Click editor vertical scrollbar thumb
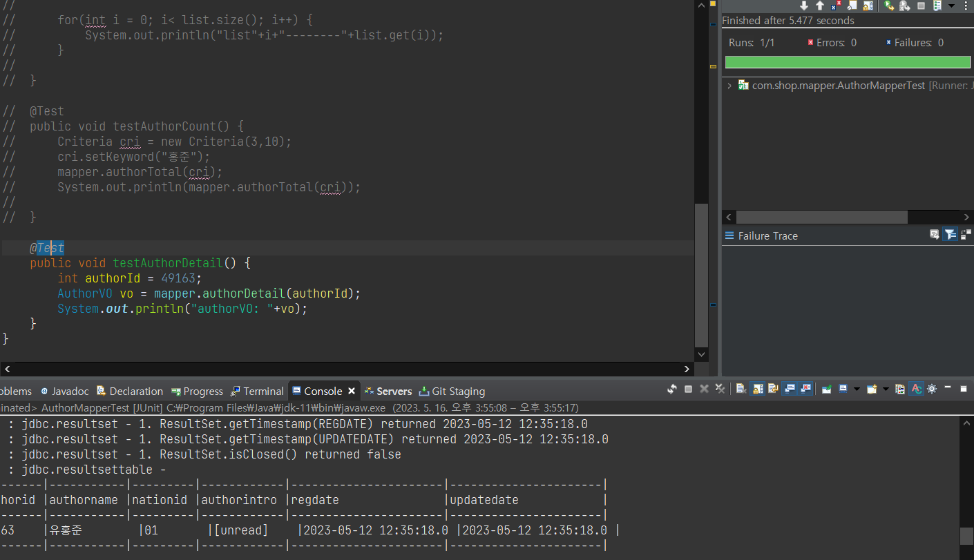Viewport: 974px width, 560px height. click(x=702, y=275)
